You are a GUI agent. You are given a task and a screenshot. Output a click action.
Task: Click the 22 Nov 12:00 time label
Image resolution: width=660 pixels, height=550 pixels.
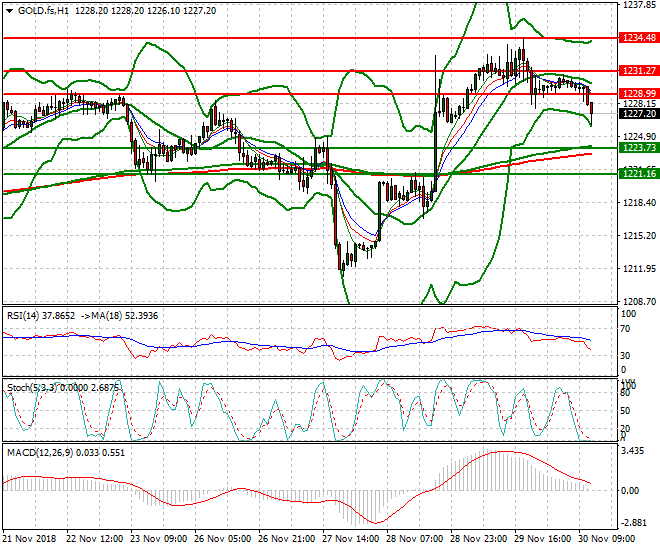click(x=95, y=539)
